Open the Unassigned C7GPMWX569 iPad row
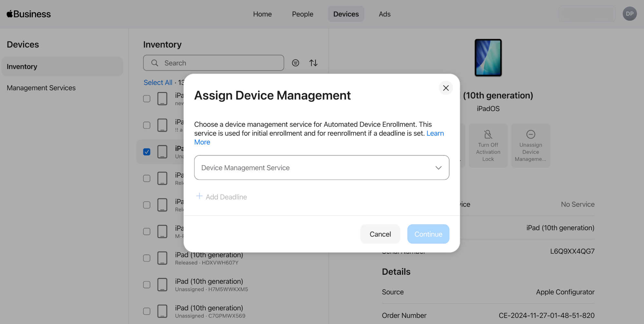 tap(229, 311)
